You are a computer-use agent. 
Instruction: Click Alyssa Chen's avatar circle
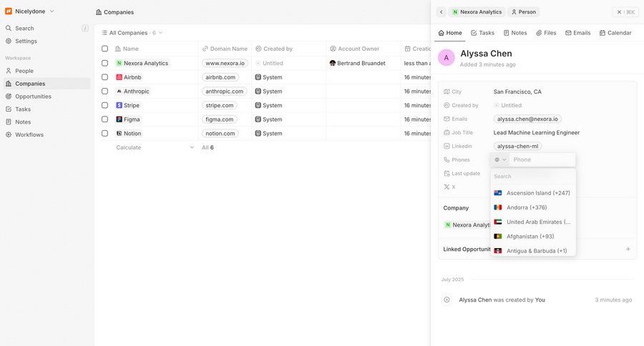(x=447, y=57)
